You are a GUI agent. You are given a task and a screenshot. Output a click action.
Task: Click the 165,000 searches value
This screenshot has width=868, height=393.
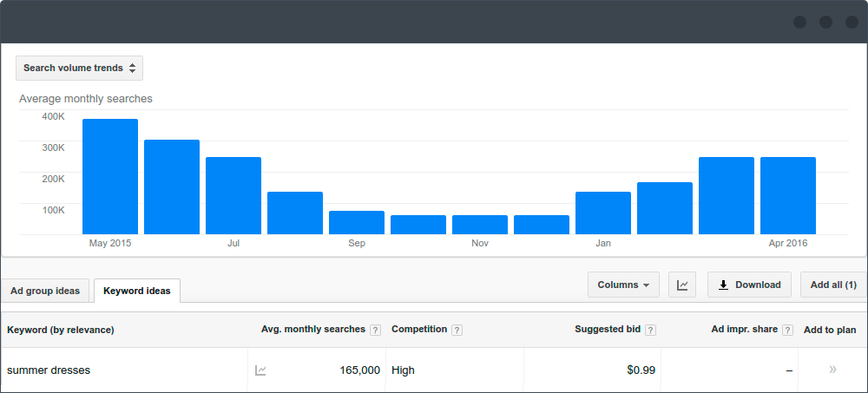tap(359, 370)
